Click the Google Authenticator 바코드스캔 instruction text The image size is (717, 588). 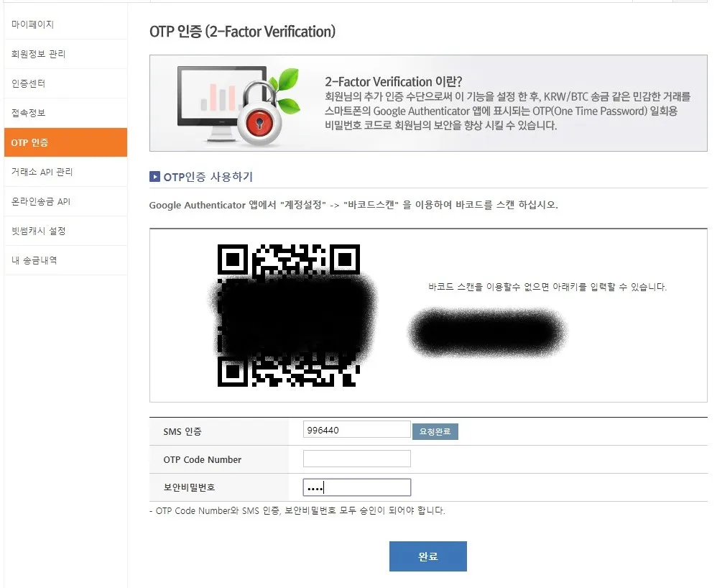point(353,205)
